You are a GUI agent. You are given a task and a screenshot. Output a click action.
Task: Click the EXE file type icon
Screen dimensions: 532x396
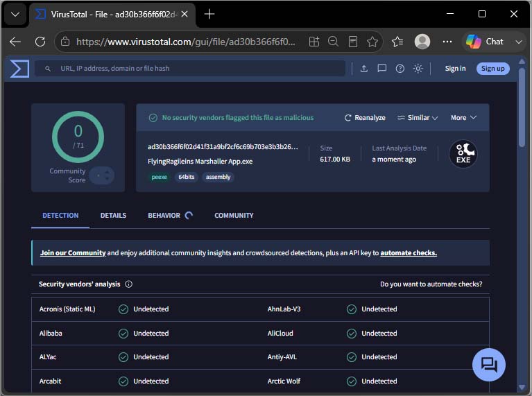[463, 154]
